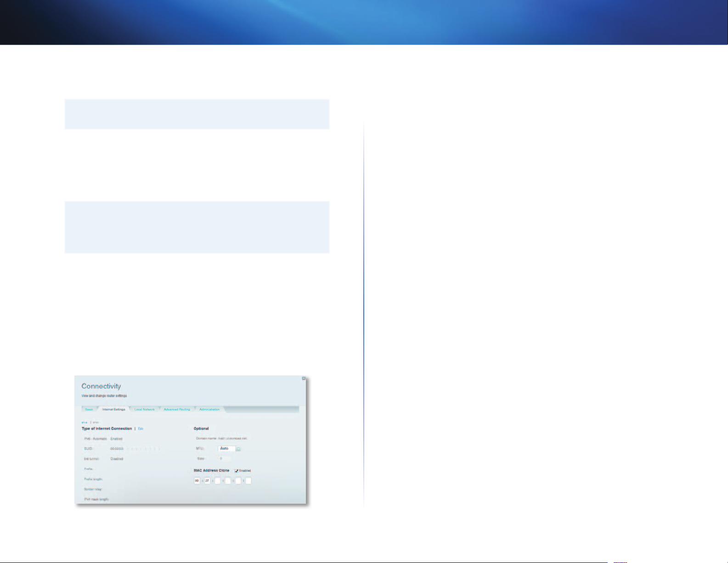Click the Domain name value text
Viewport: 728px width, 563px height.
(233, 438)
